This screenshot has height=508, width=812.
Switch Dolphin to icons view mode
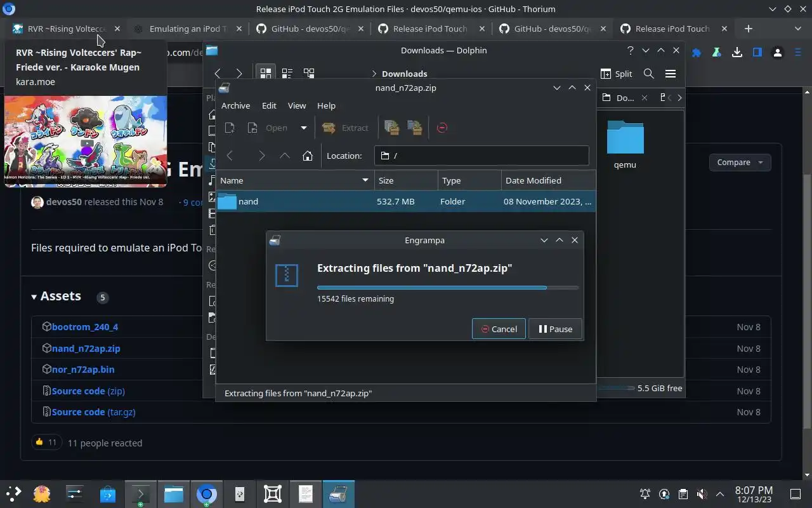tap(266, 74)
